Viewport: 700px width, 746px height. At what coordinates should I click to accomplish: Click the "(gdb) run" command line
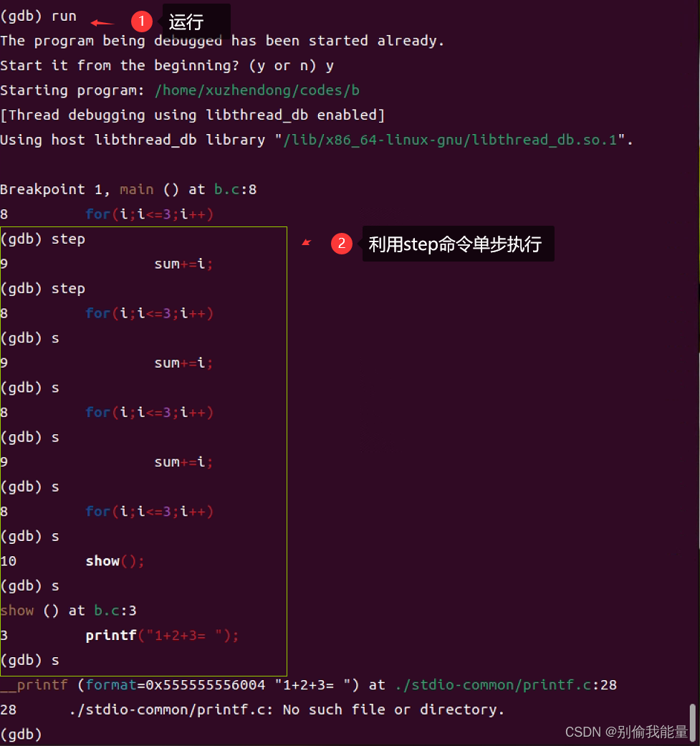pos(39,16)
